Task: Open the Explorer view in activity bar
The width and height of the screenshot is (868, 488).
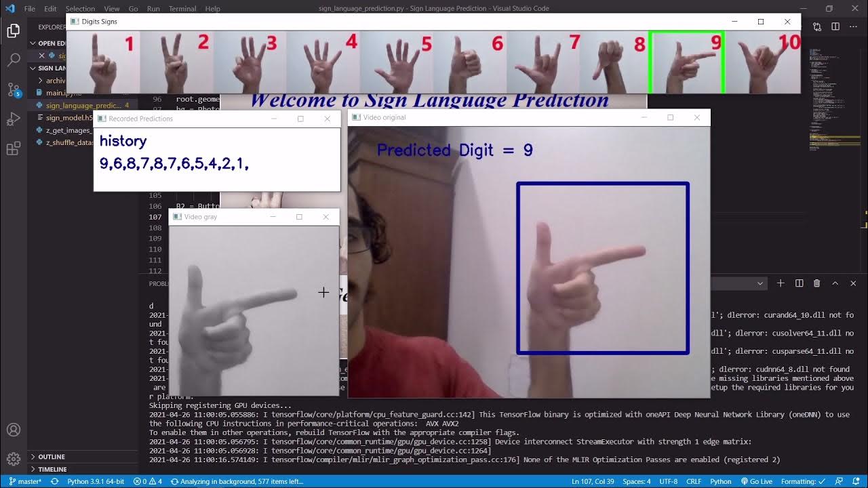Action: [x=14, y=30]
